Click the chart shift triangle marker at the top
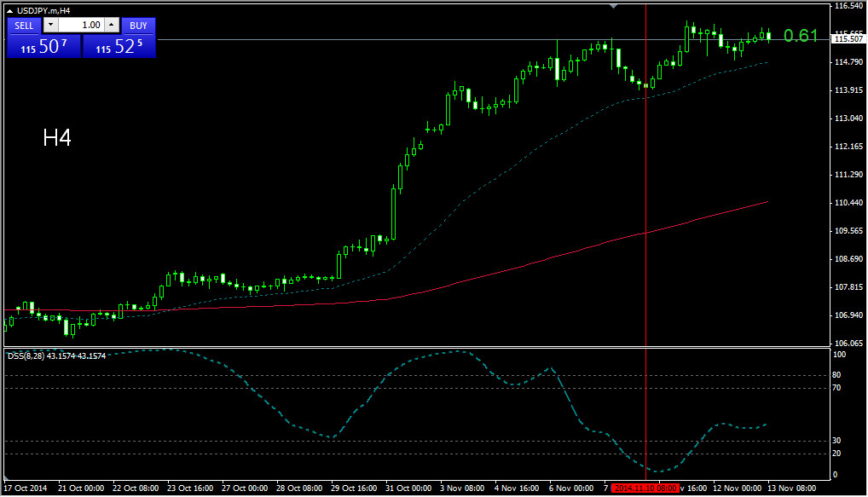The image size is (868, 497). point(613,7)
